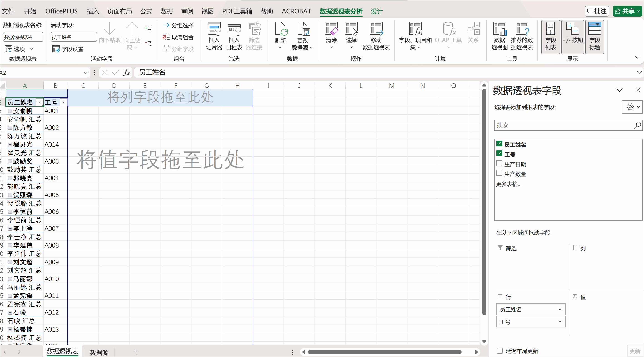Collapse the 安俞帆 row group

(x=10, y=111)
